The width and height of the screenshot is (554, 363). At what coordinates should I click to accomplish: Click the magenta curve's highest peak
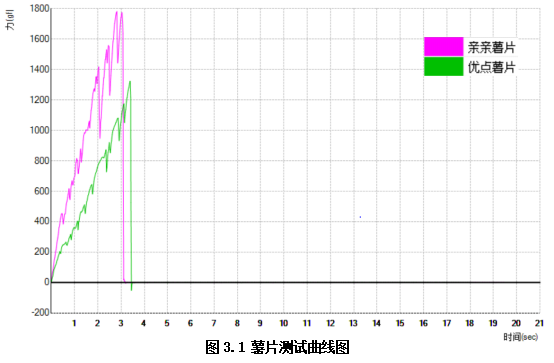[x=117, y=12]
